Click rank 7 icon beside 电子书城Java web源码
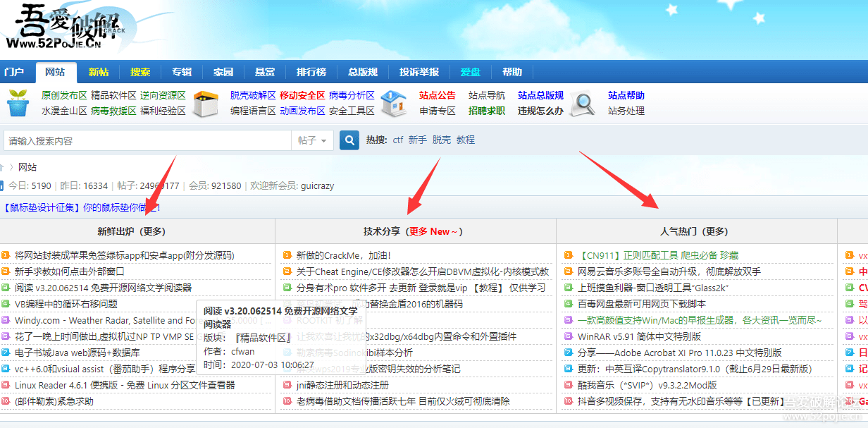This screenshot has width=868, height=428. coord(6,353)
